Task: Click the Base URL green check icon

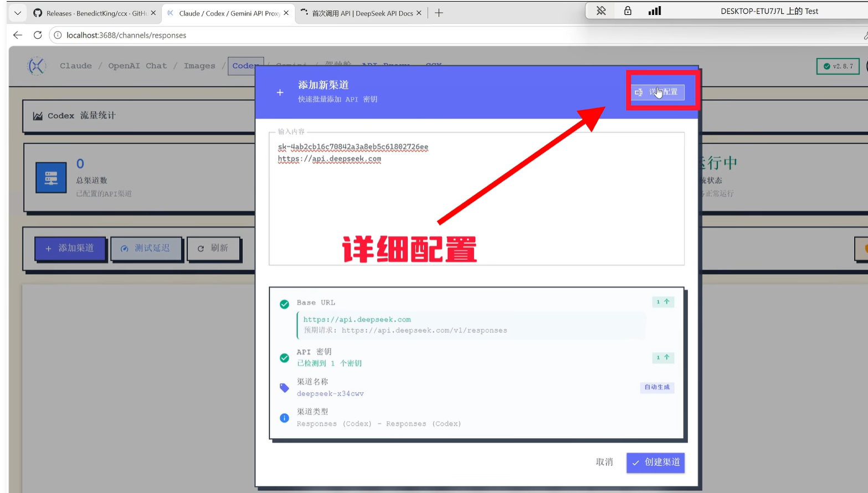Action: (284, 304)
